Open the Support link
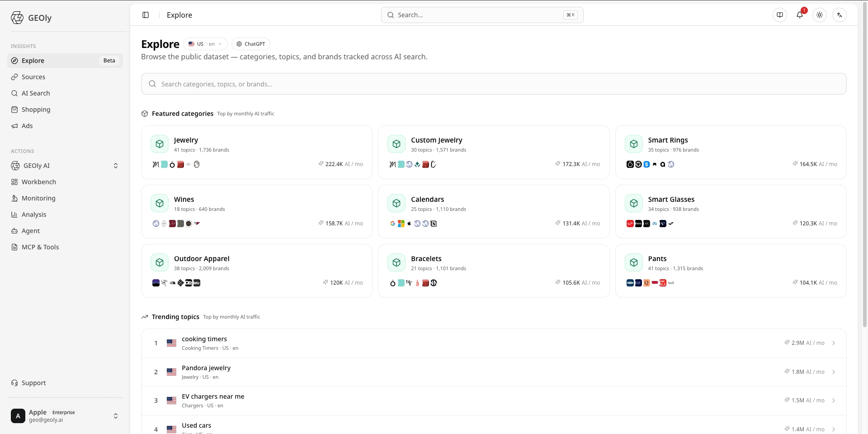 (65, 383)
